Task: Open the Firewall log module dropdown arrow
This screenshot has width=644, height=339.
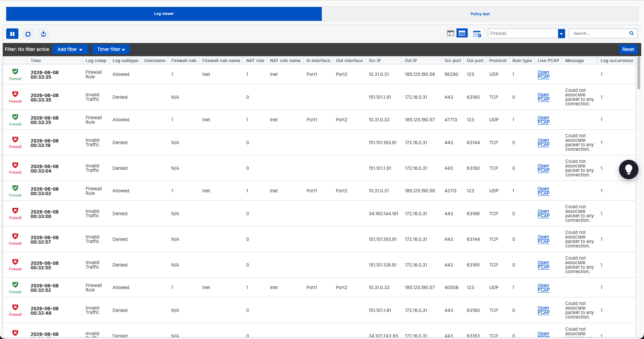Action: [x=561, y=34]
